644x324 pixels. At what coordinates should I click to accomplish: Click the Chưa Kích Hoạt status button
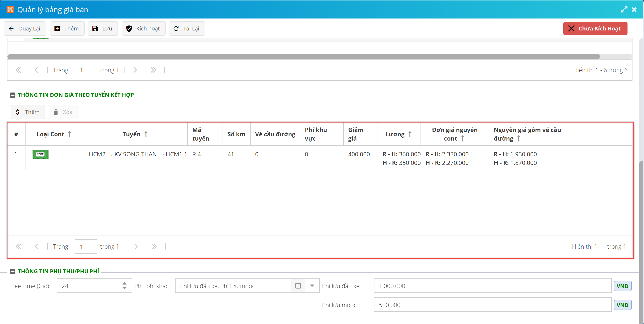coord(595,28)
